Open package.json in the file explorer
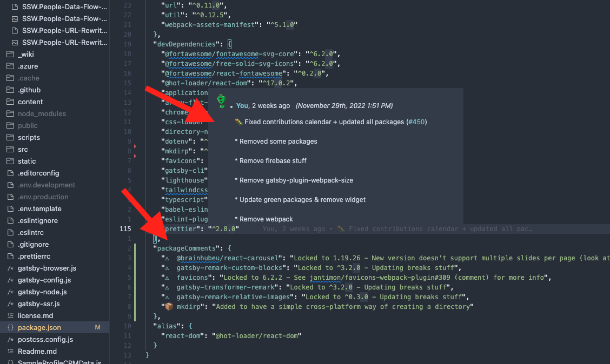 [39, 327]
